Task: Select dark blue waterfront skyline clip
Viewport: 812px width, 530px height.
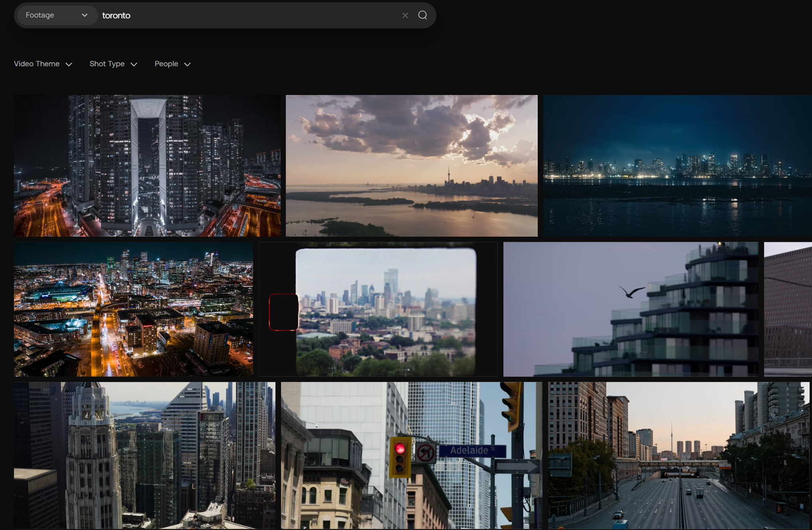Action: 677,166
